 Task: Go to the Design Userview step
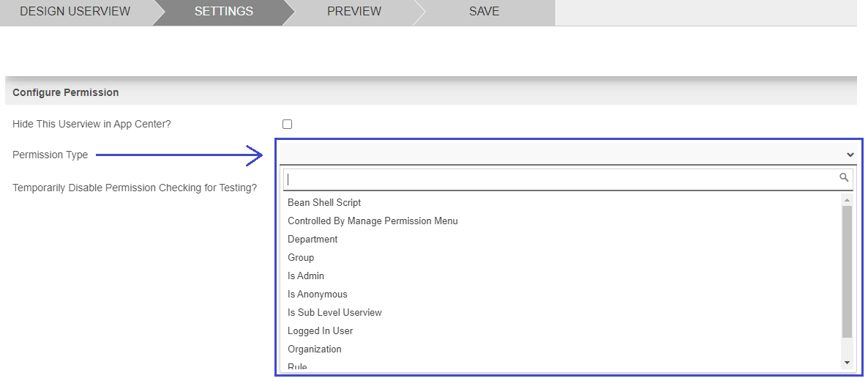75,12
